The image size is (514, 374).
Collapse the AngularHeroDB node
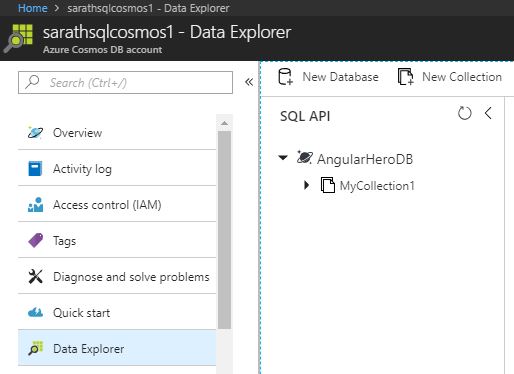coord(283,158)
